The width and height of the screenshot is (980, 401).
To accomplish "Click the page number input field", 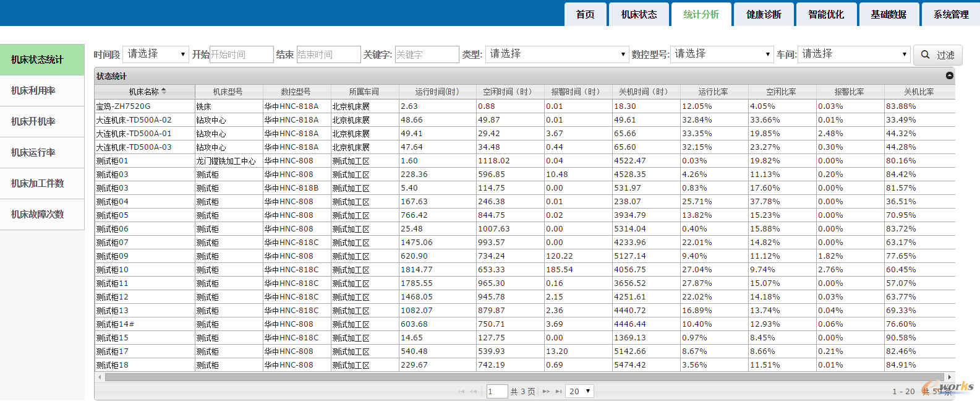I will [497, 391].
